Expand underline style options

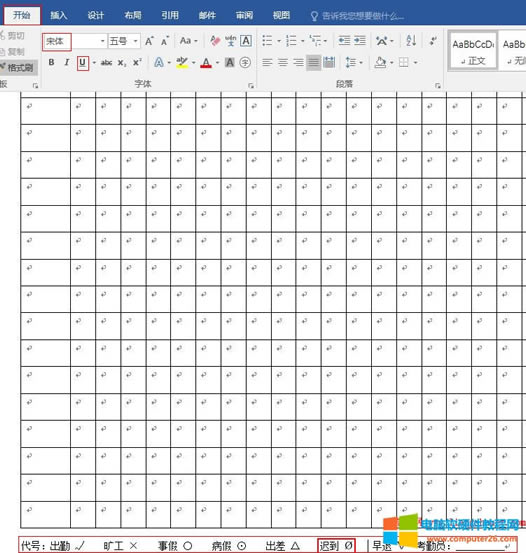point(94,63)
